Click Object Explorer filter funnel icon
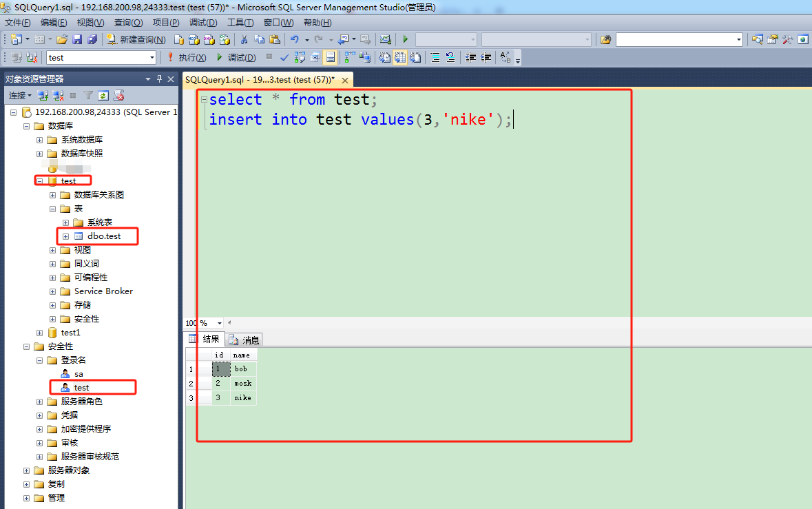Viewport: 812px width, 509px height. pyautogui.click(x=88, y=95)
